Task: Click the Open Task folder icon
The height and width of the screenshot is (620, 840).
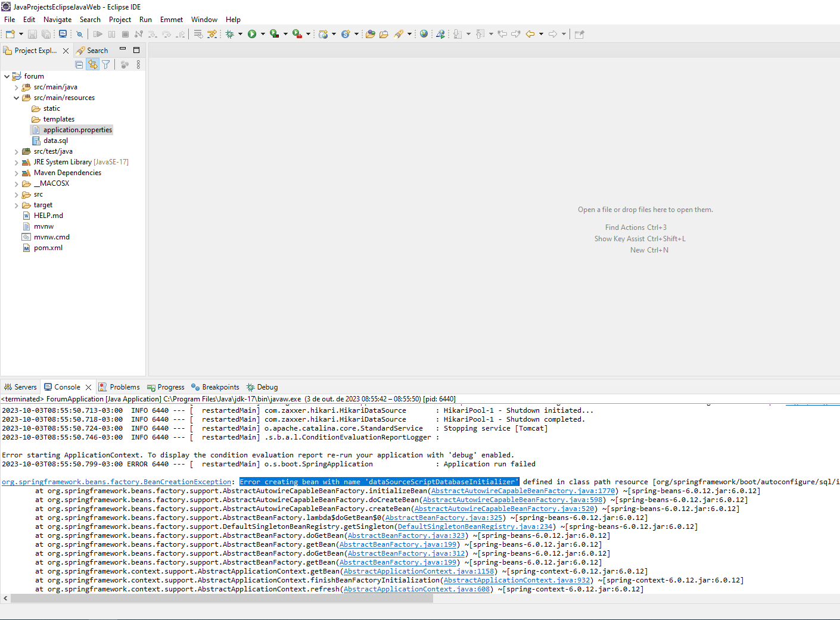Action: 384,34
